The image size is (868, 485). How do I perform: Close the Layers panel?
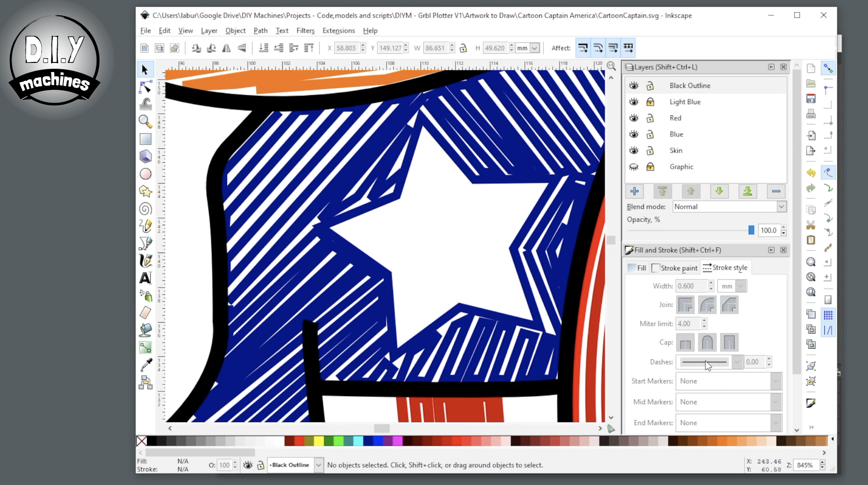784,67
